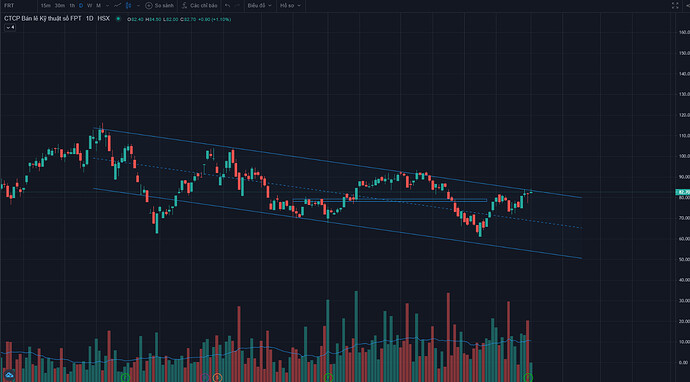Open the Các chỉ báo indicators menu
The height and width of the screenshot is (382, 690).
pyautogui.click(x=199, y=6)
